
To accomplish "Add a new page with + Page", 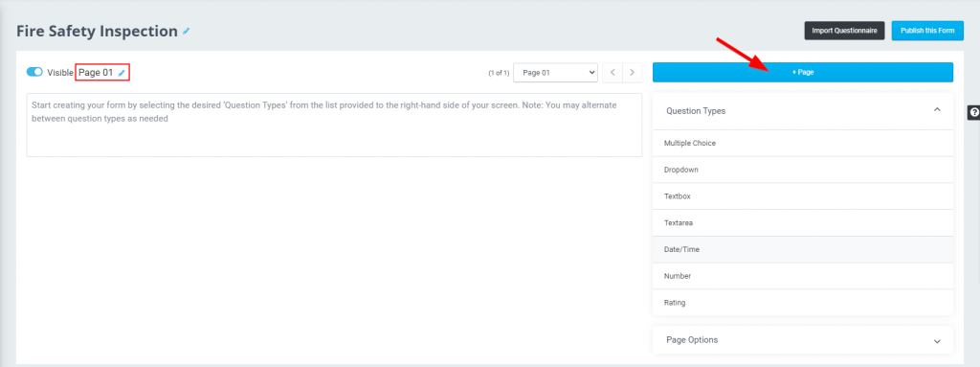I will coord(803,73).
